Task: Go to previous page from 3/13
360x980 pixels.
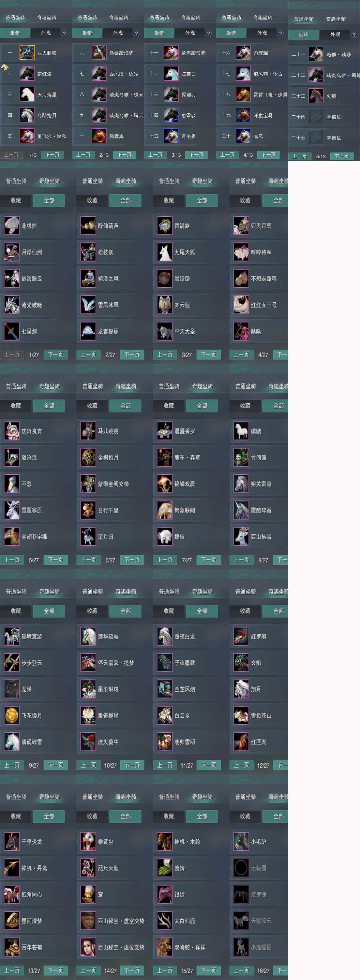Action: pyautogui.click(x=155, y=155)
